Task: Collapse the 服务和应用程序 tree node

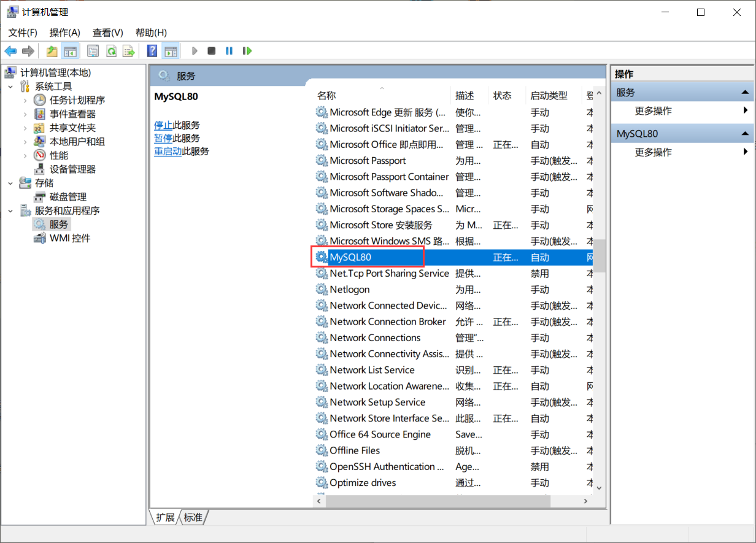Action: 11,210
